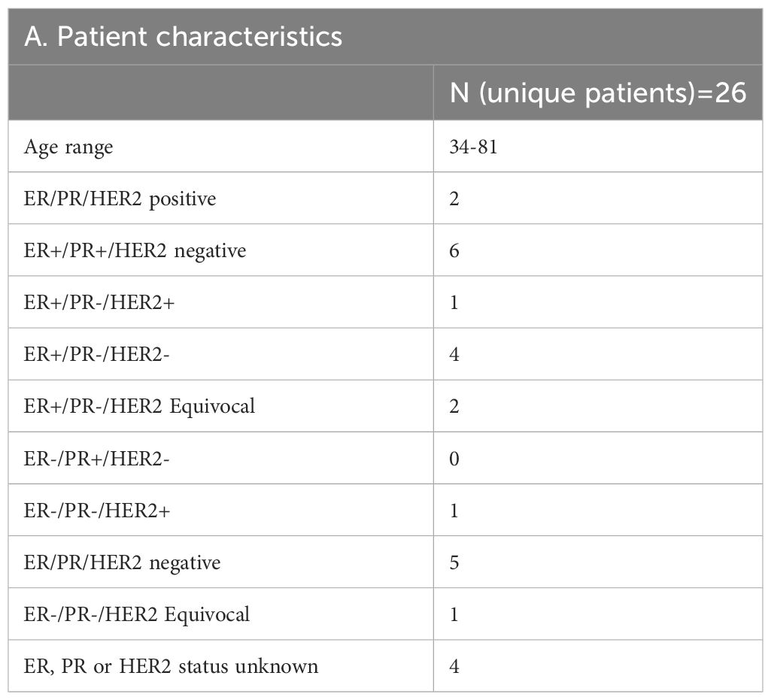Image resolution: width=771 pixels, height=700 pixels.
Task: Click the 'ER-/PR-/HER2+' row label
Action: (x=97, y=511)
